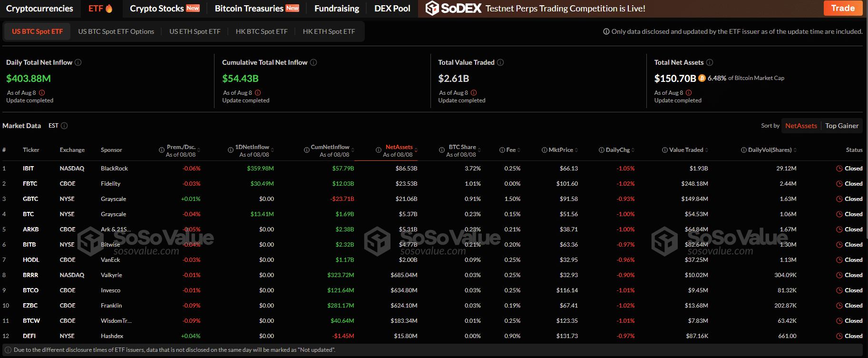Click the info icon before the NetAssets column header
This screenshot has width=868, height=358.
379,150
